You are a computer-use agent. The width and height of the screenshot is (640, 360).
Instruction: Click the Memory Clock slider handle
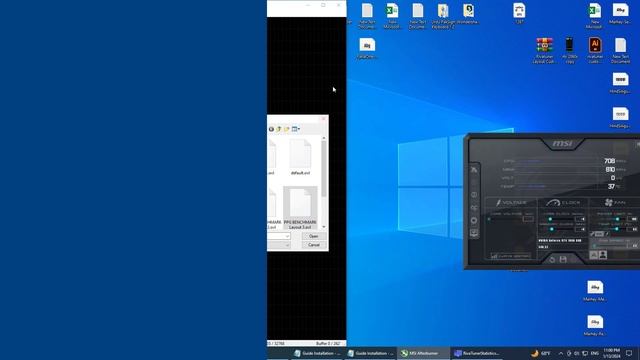552,229
